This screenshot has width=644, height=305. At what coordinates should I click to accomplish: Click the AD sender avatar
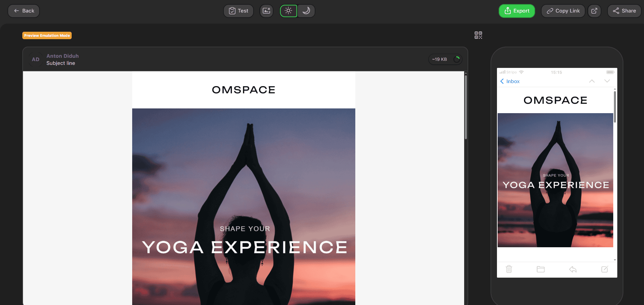(x=35, y=59)
